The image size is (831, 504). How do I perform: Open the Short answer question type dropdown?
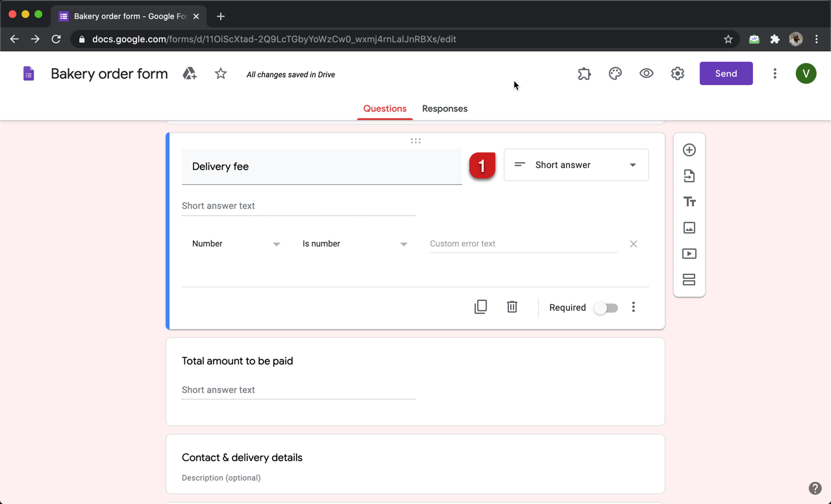(575, 165)
